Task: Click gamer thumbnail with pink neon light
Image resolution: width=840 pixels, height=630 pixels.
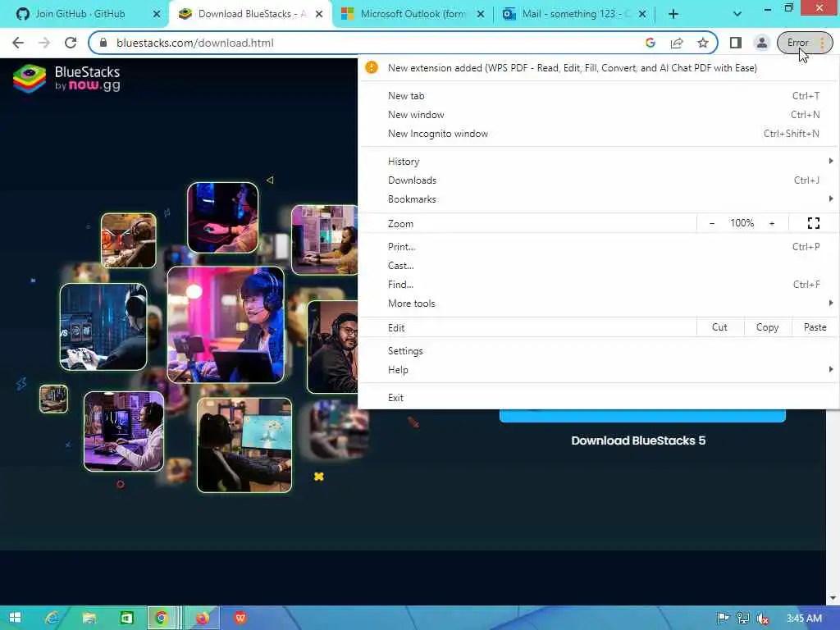Action: [x=226, y=325]
